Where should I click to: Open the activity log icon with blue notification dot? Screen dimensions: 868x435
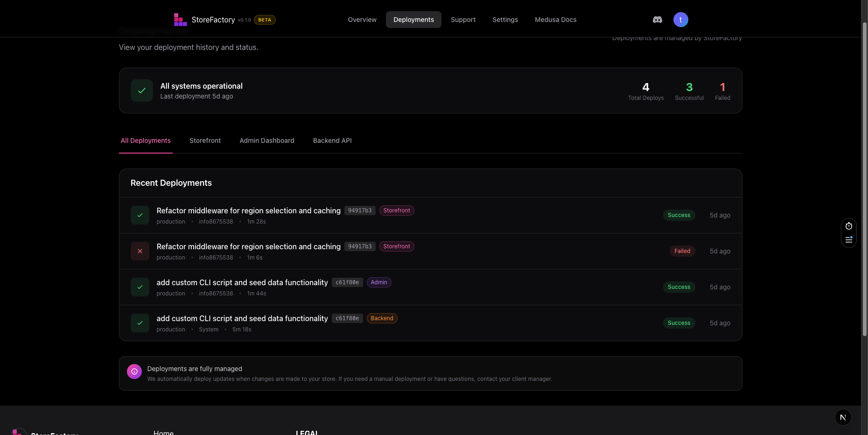click(848, 240)
